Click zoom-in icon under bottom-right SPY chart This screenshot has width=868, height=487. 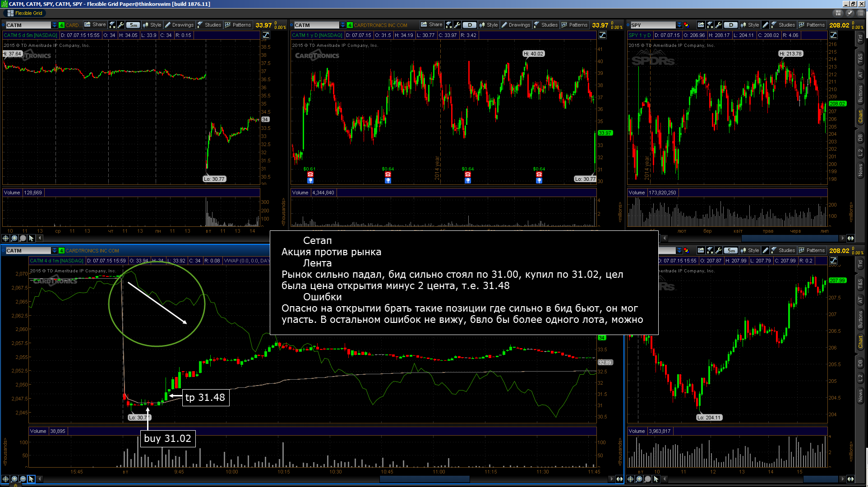point(639,479)
